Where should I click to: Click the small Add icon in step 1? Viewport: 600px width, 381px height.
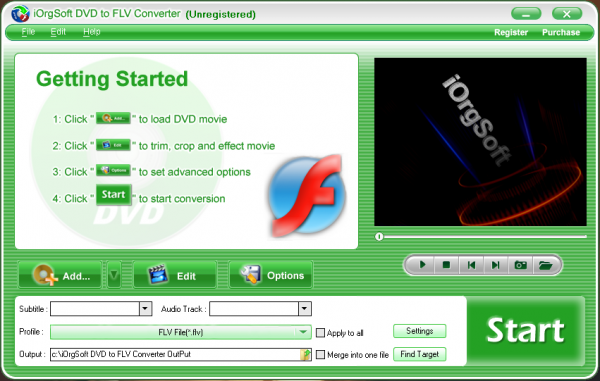point(113,118)
